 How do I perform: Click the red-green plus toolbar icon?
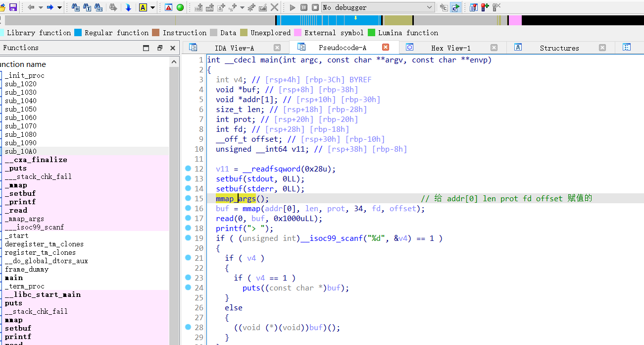click(485, 7)
